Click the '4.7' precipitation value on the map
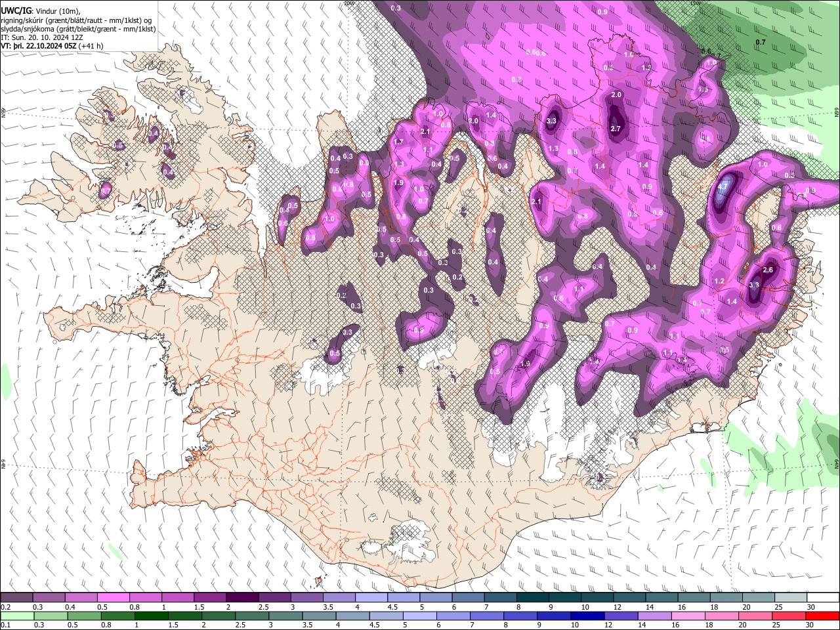Viewport: 840px width, 630px height. pos(723,186)
